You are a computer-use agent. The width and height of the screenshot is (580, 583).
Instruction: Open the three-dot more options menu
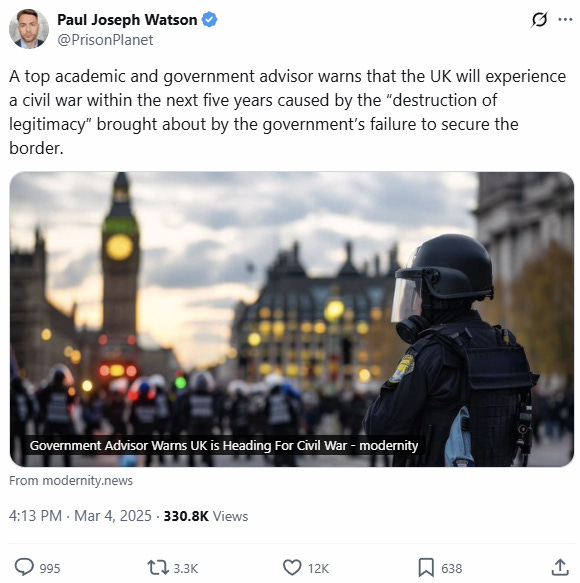point(565,20)
